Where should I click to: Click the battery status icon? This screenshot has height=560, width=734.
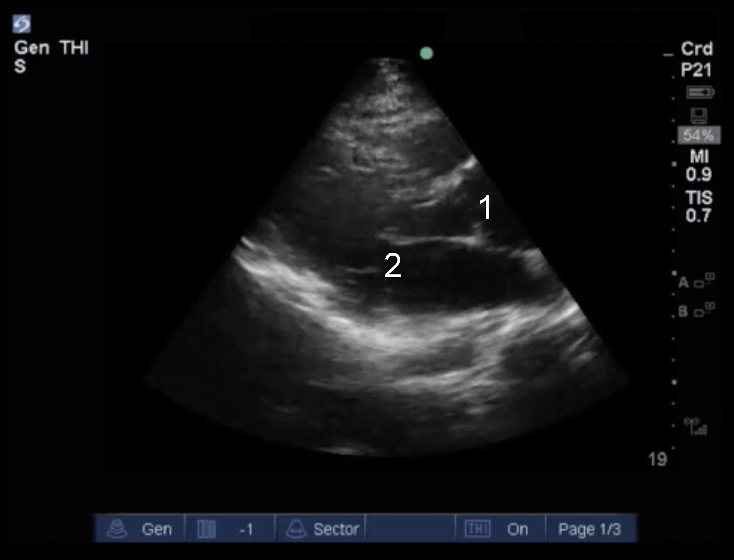click(700, 92)
